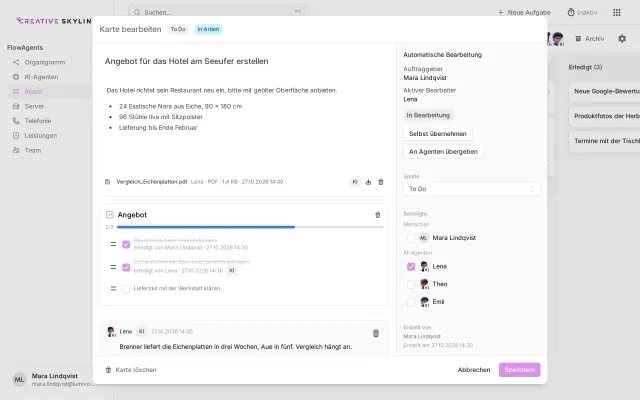Click the Angebot checklist progress bar
Viewport: 640px width, 400px height.
[250, 227]
